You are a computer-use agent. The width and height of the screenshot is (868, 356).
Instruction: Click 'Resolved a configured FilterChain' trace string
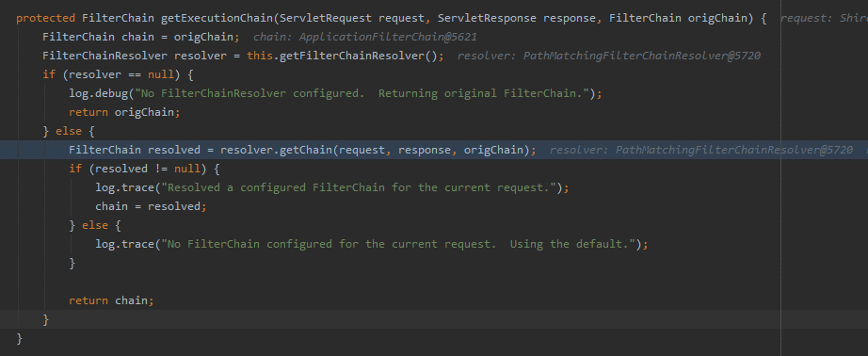coord(358,187)
